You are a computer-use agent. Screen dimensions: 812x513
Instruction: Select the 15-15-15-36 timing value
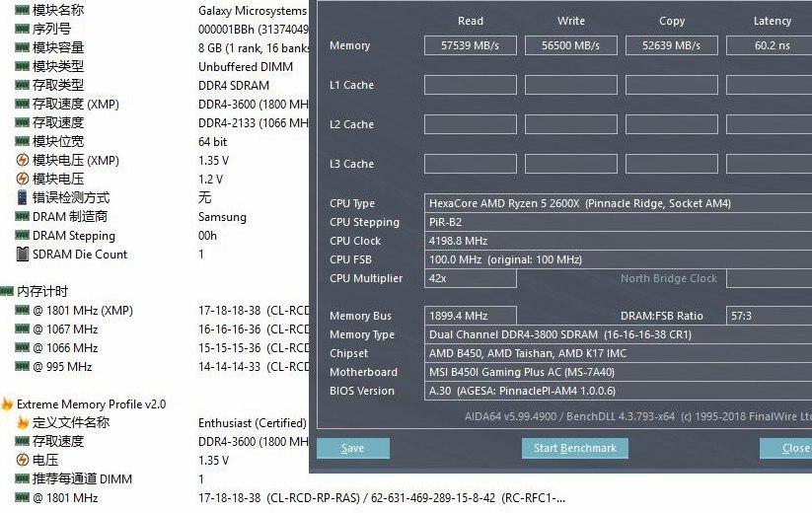(x=230, y=348)
